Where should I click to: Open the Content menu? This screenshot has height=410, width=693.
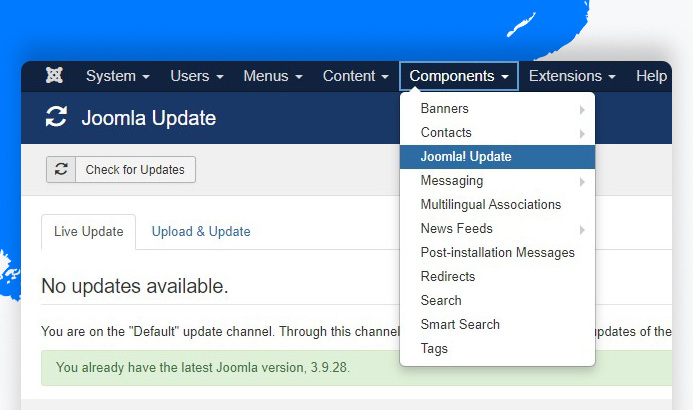click(355, 76)
